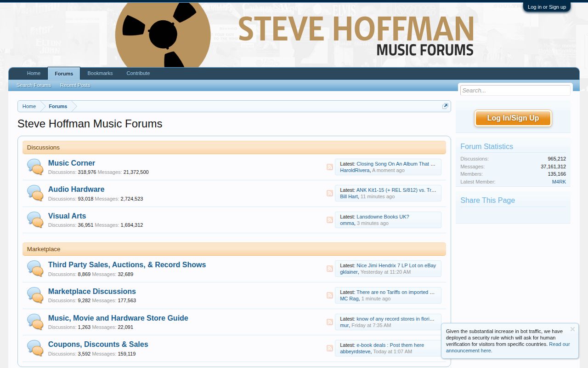588x368 pixels.
Task: Dismiss the bot traffic notification
Action: (x=572, y=329)
